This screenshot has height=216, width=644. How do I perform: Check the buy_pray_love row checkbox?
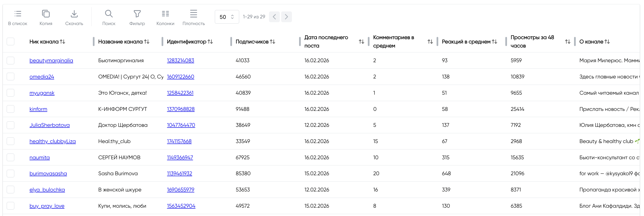11,206
